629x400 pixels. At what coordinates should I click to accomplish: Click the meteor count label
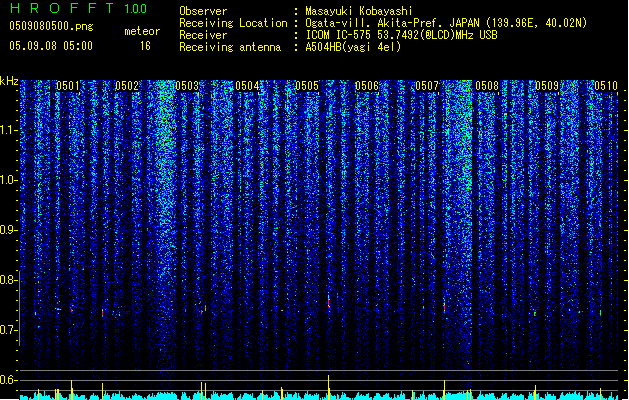[x=142, y=31]
